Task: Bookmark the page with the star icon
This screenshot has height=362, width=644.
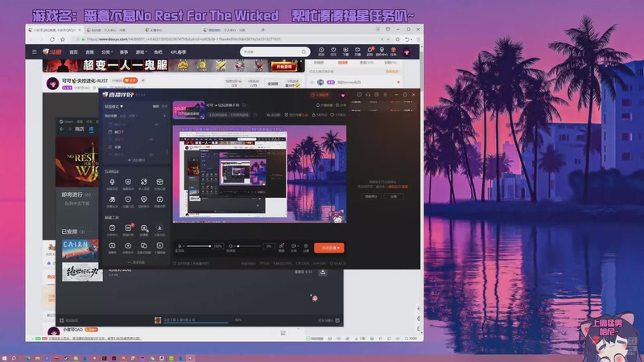Action: click(x=63, y=39)
